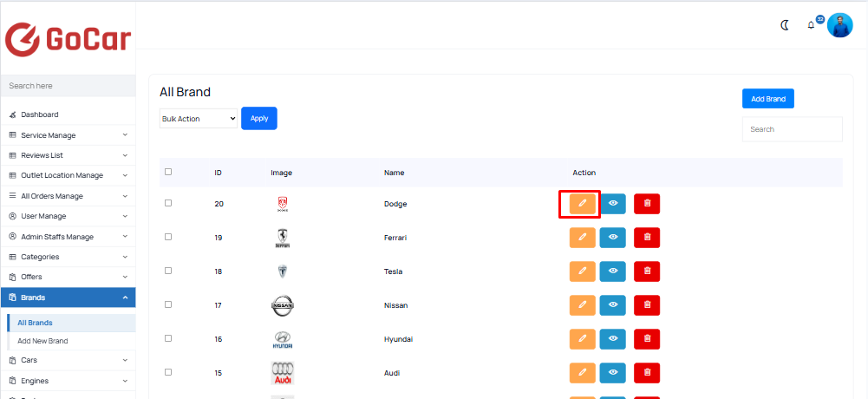
Task: Check the Nissan row checkbox
Action: 168,304
